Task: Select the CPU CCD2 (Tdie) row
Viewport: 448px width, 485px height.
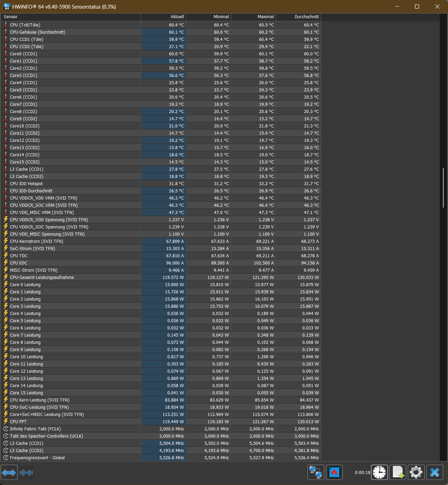Action: (x=161, y=47)
